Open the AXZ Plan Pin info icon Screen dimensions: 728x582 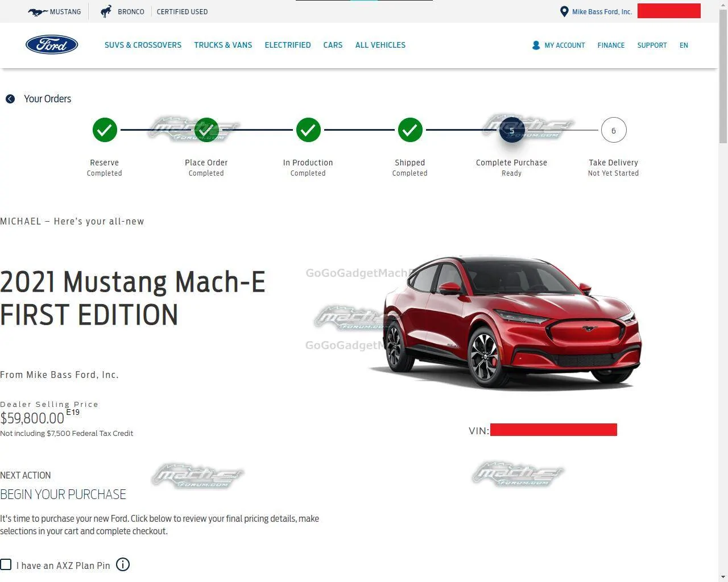point(123,564)
